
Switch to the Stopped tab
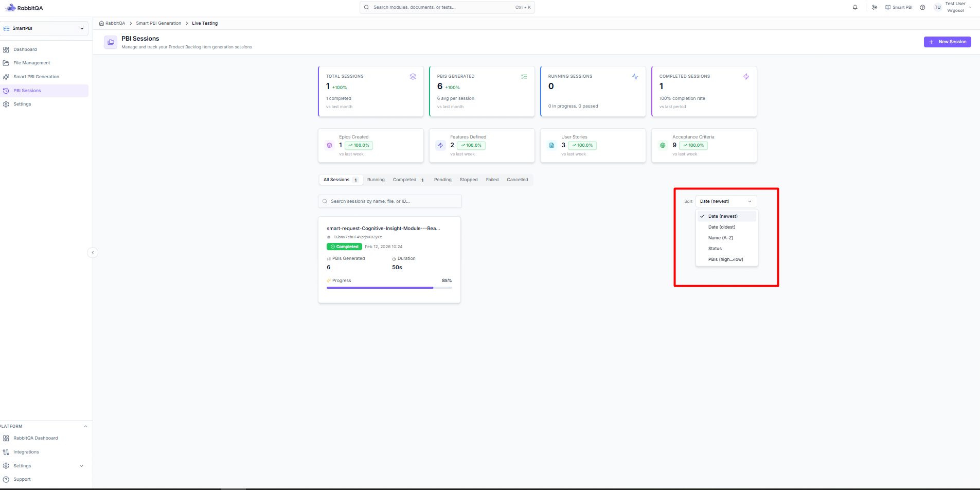click(469, 180)
